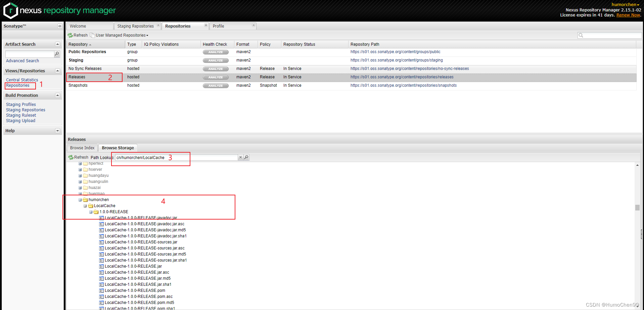This screenshot has height=310, width=644.
Task: Clear the Path Lookup field
Action: pyautogui.click(x=240, y=157)
